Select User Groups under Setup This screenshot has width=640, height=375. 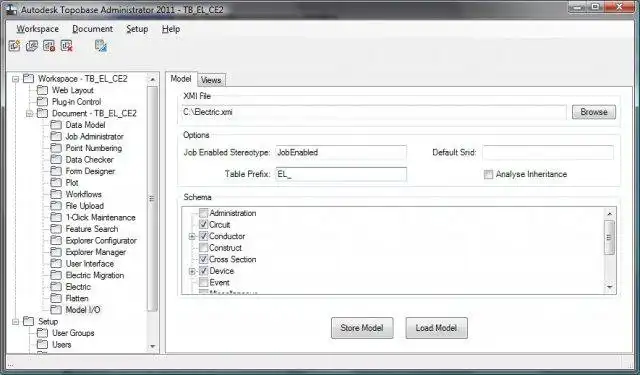(x=73, y=333)
